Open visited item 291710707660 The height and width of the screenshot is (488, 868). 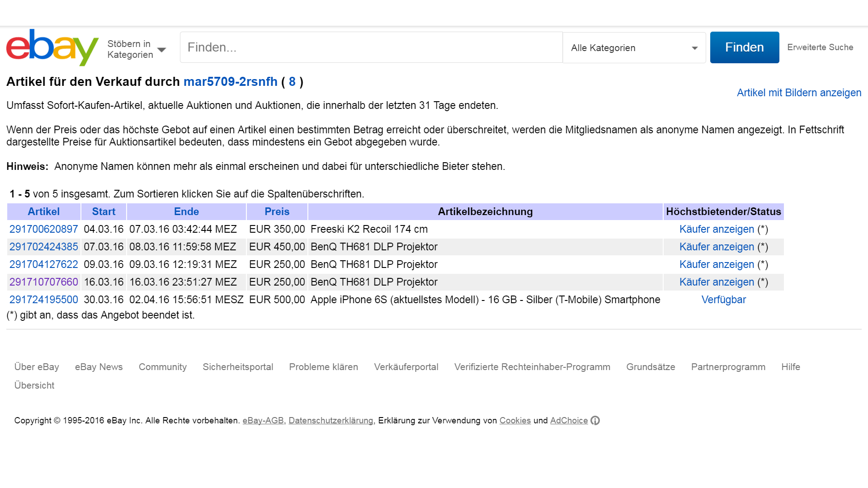click(x=44, y=282)
